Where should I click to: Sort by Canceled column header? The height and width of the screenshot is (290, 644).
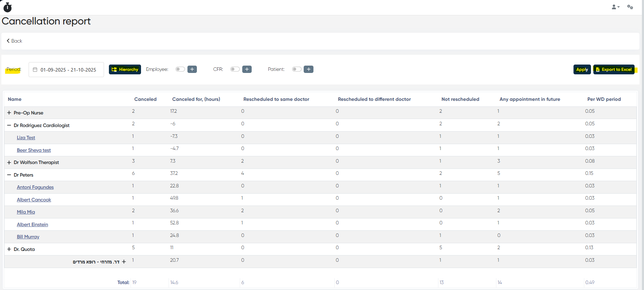pyautogui.click(x=145, y=99)
